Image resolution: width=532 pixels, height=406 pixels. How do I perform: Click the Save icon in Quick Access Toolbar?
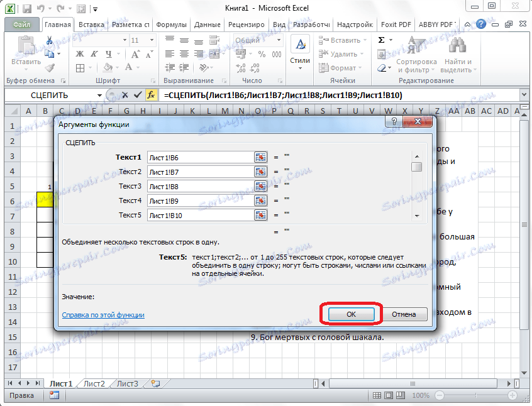(x=27, y=8)
